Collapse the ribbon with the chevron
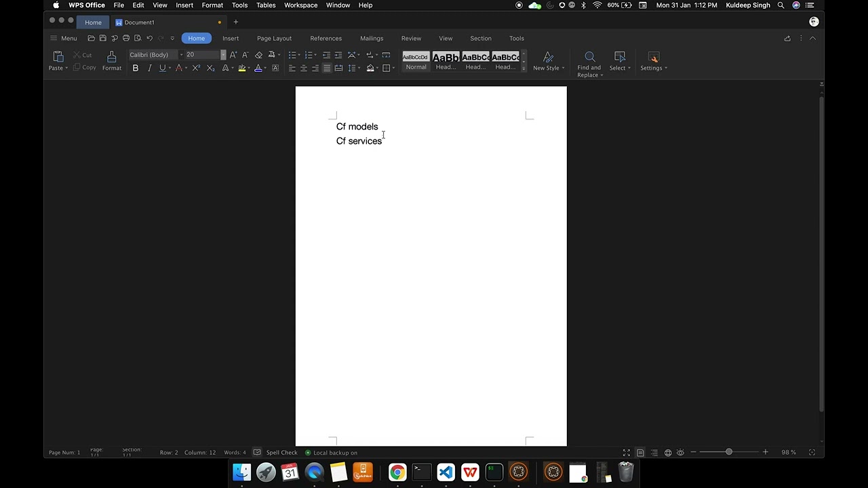The image size is (868, 488). click(x=812, y=38)
